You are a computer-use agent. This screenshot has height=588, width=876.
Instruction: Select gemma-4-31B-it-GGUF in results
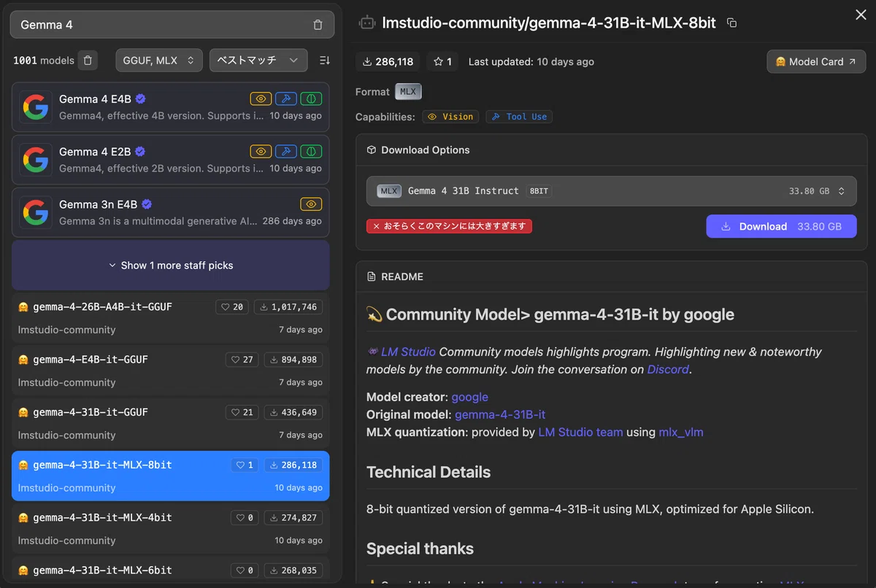point(171,423)
